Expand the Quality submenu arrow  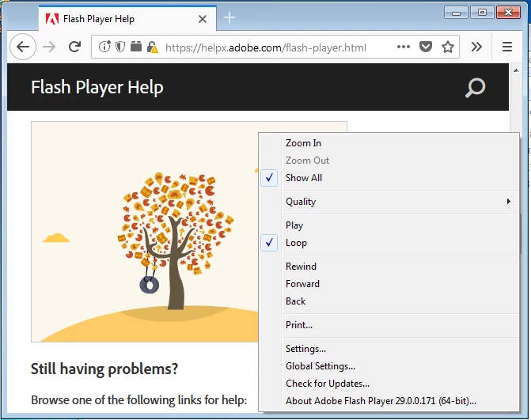pyautogui.click(x=508, y=202)
